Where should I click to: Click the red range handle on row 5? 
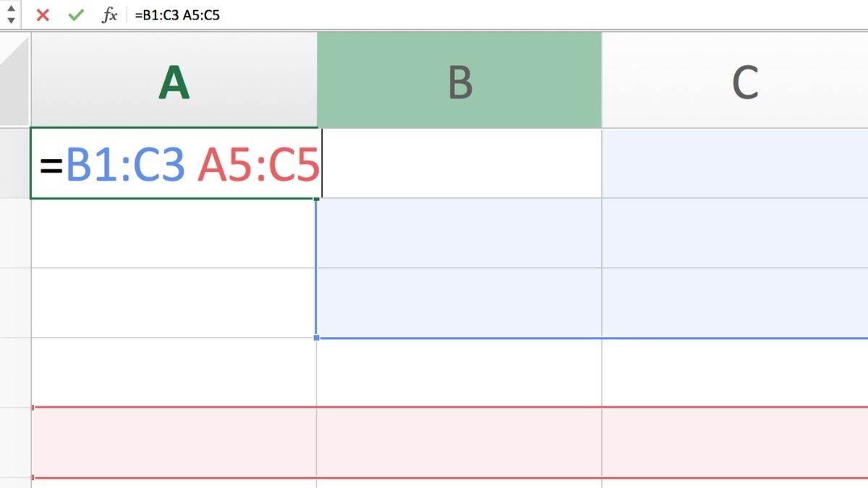pos(32,406)
